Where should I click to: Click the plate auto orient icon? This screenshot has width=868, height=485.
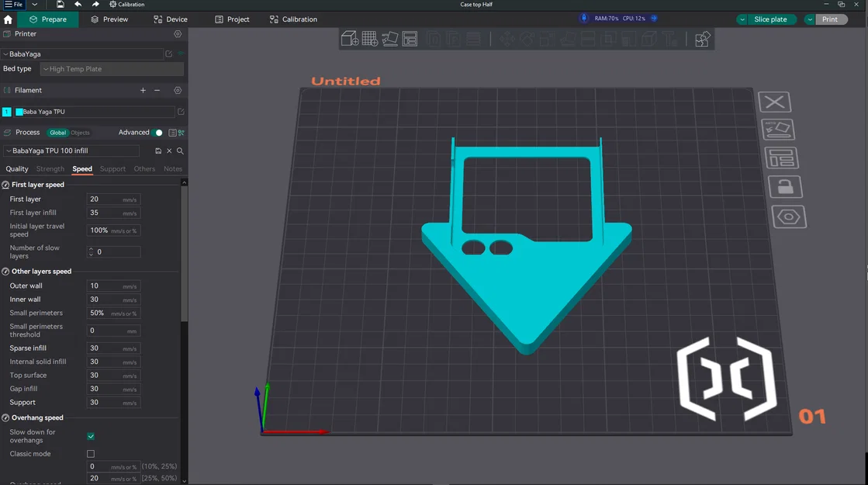(778, 130)
